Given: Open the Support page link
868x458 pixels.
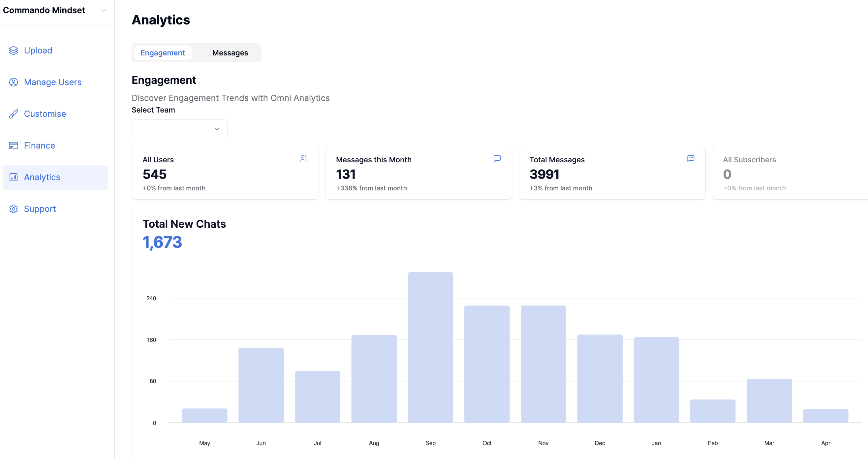Looking at the screenshot, I should click(40, 209).
